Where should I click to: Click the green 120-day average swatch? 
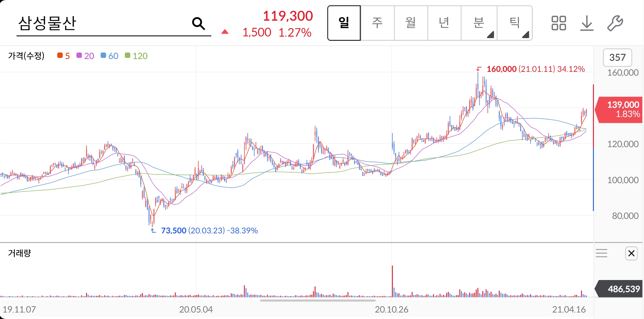coord(128,56)
